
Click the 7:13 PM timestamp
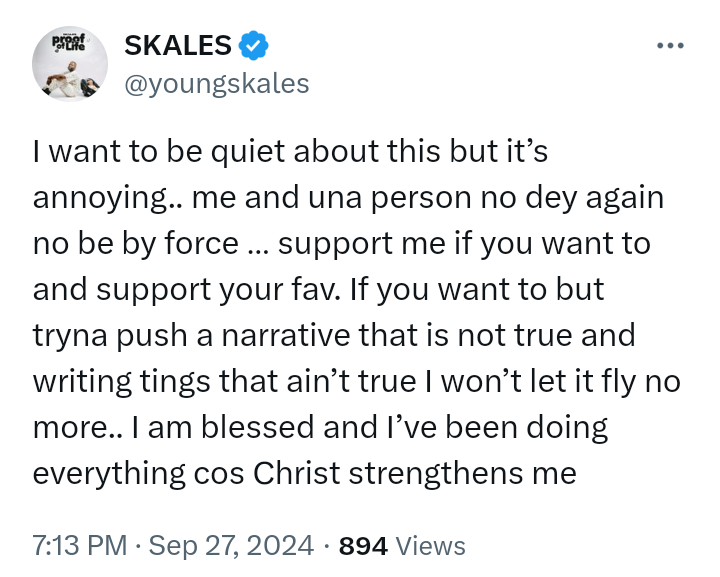(x=80, y=546)
